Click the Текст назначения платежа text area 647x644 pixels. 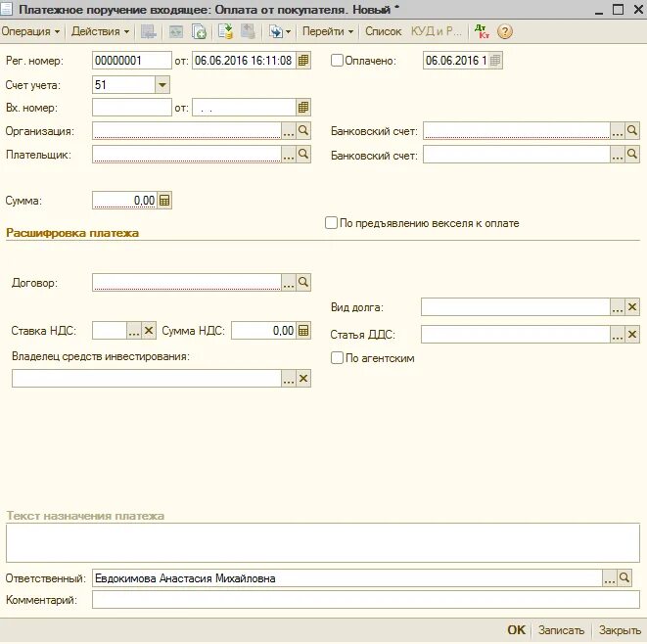pyautogui.click(x=323, y=542)
